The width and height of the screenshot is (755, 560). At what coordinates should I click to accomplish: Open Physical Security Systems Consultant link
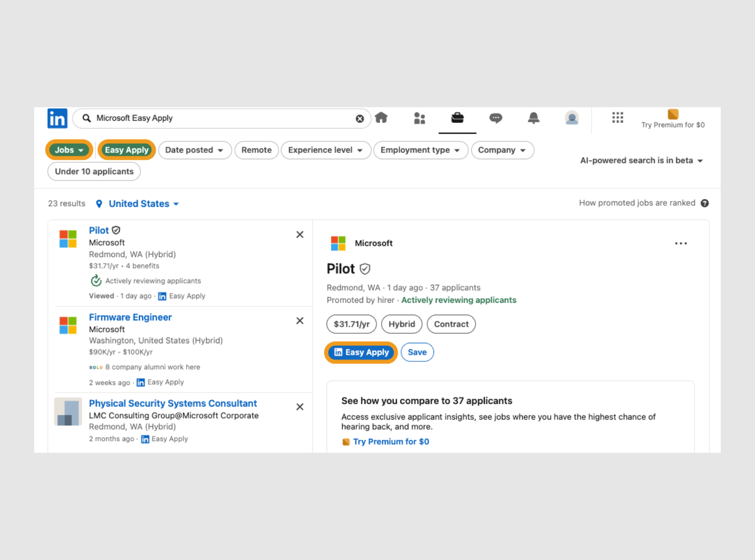(173, 403)
